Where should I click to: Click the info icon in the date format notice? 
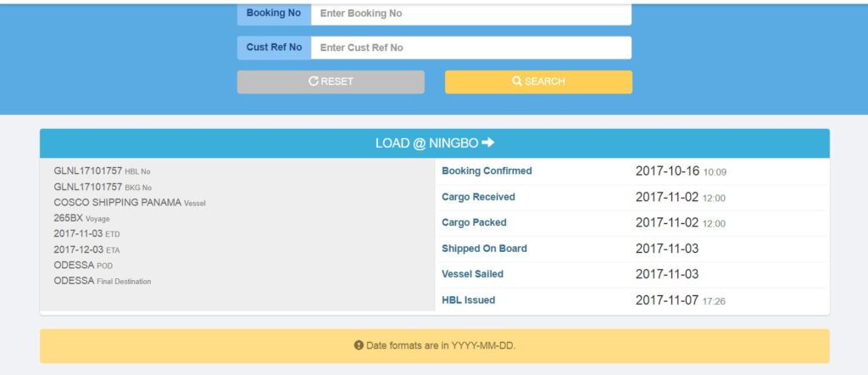click(359, 345)
